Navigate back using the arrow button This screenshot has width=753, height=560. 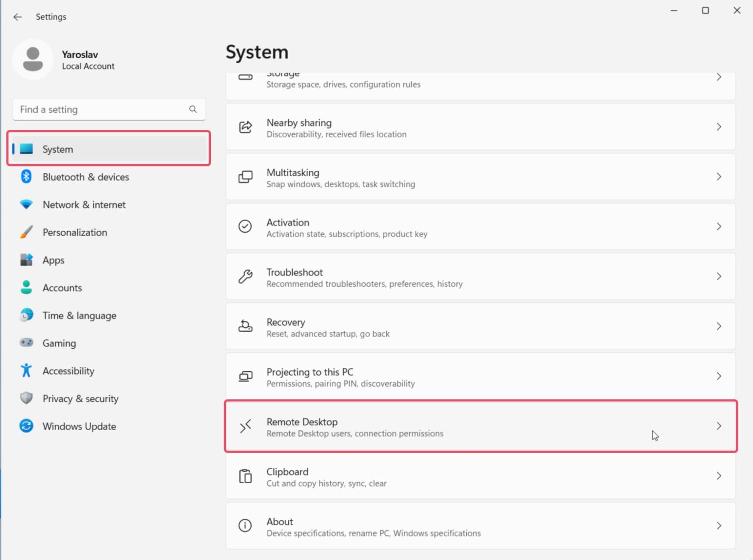tap(18, 17)
